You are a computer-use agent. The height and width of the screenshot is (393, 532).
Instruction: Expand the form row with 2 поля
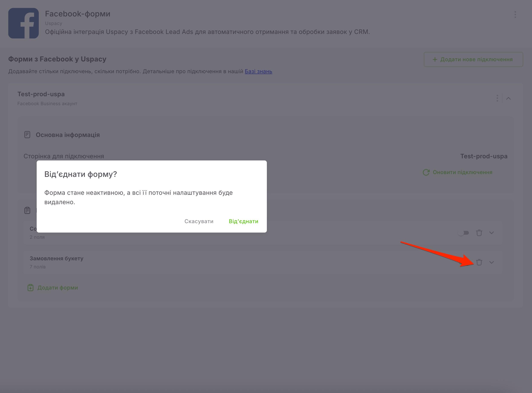[492, 233]
